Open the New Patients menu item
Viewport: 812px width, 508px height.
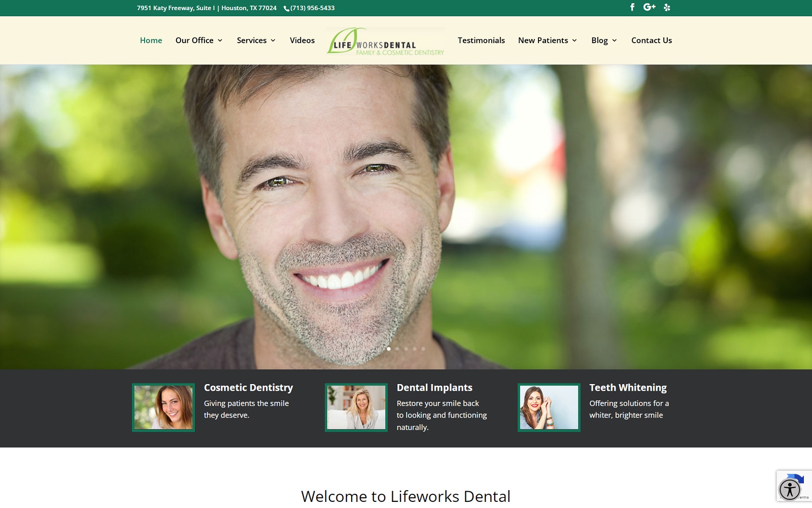click(543, 40)
